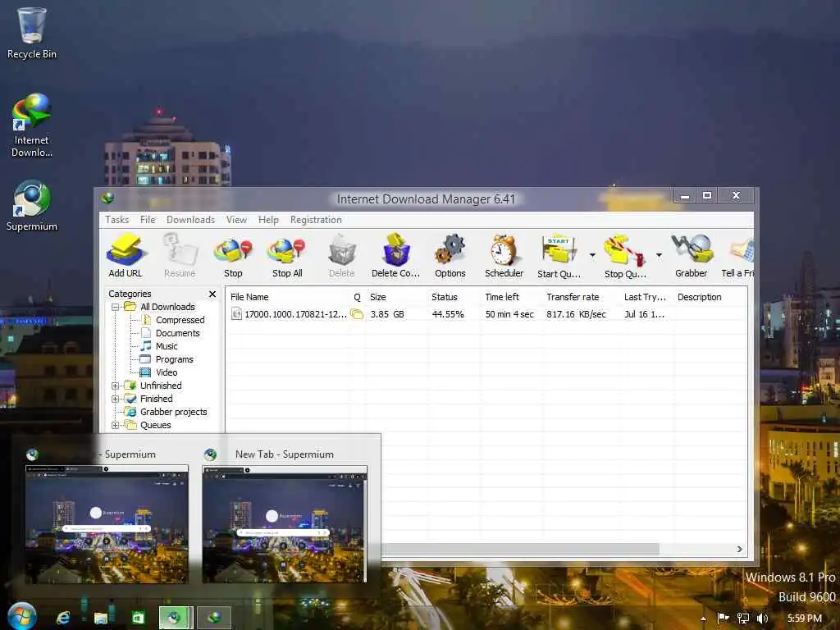Screen dimensions: 840x630
Task: Click the Action Center flag icon
Action: click(723, 619)
